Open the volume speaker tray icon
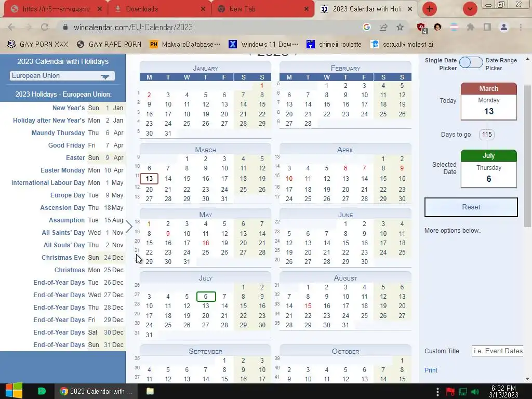This screenshot has height=399, width=532. coord(475,392)
